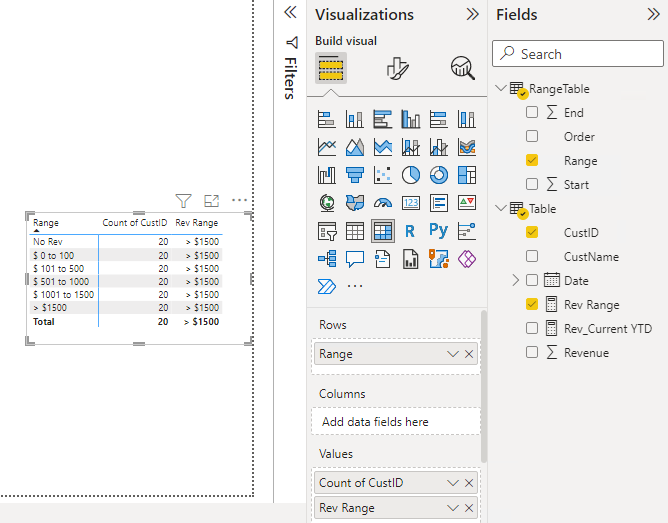The image size is (668, 523).
Task: Select the clustered bar chart visual
Action: (383, 119)
